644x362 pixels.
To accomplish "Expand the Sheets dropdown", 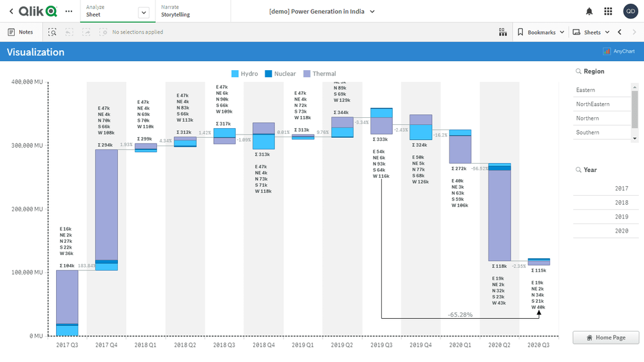I will pos(591,32).
